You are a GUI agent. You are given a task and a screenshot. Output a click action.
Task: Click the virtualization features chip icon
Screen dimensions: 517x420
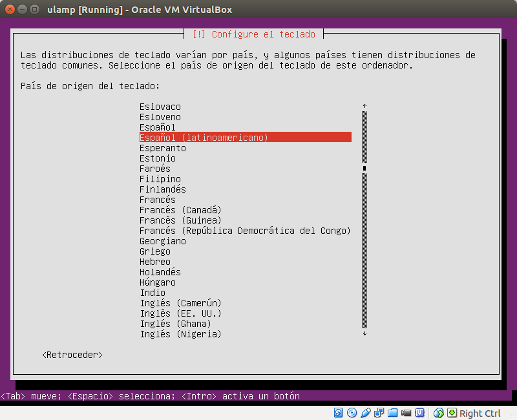[418, 413]
